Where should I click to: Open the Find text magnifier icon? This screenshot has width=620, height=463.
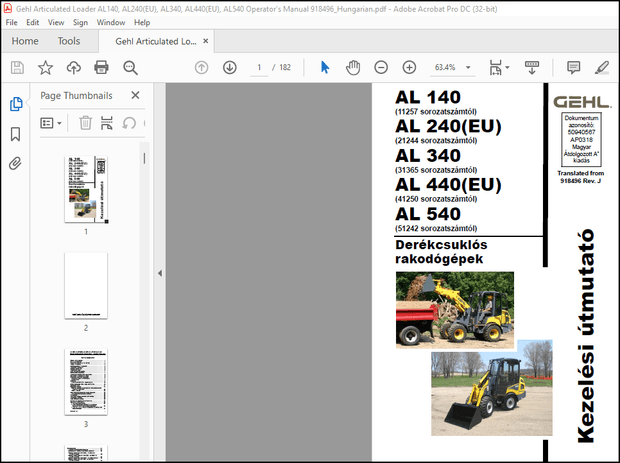click(x=130, y=68)
